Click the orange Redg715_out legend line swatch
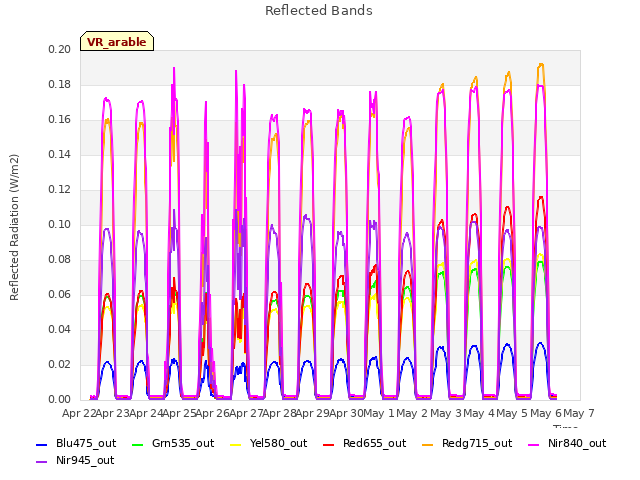640x480 pixels. [428, 444]
